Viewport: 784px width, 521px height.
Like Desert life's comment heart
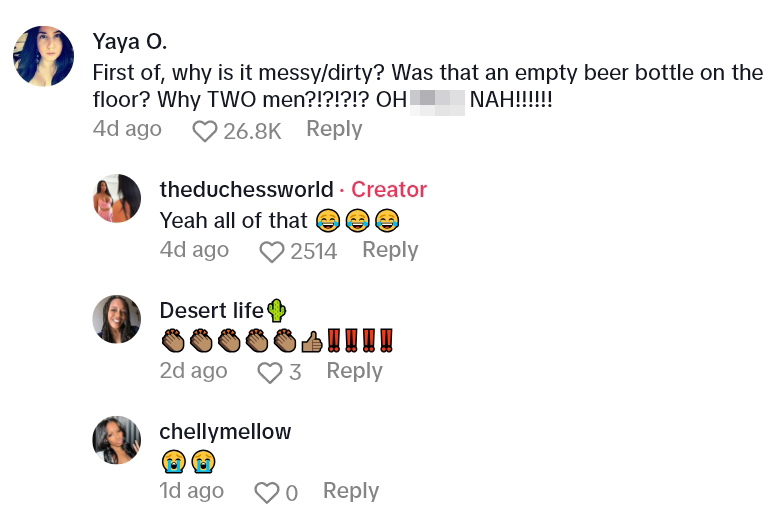(x=270, y=373)
